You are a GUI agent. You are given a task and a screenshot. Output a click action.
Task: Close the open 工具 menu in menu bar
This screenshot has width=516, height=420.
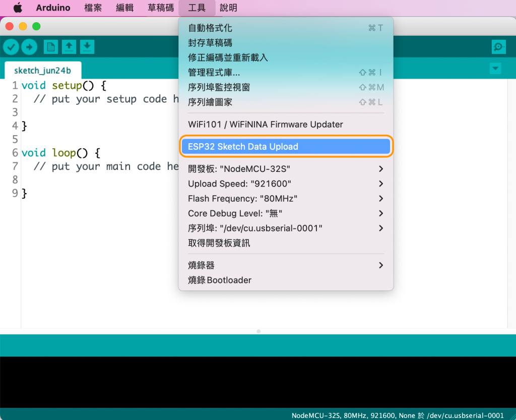point(197,8)
